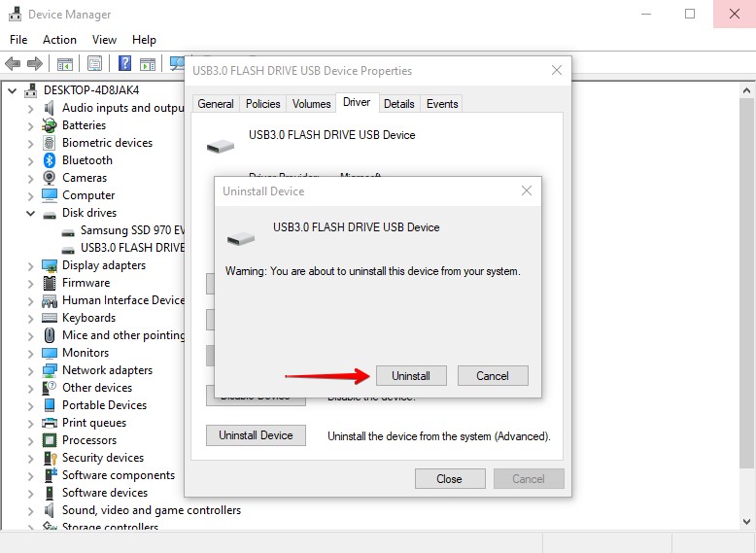Switch to the Details tab
Image resolution: width=756 pixels, height=553 pixels.
[398, 104]
